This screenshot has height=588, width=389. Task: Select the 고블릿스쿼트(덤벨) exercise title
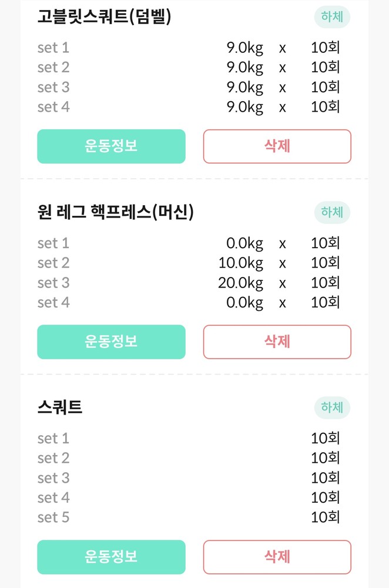104,17
